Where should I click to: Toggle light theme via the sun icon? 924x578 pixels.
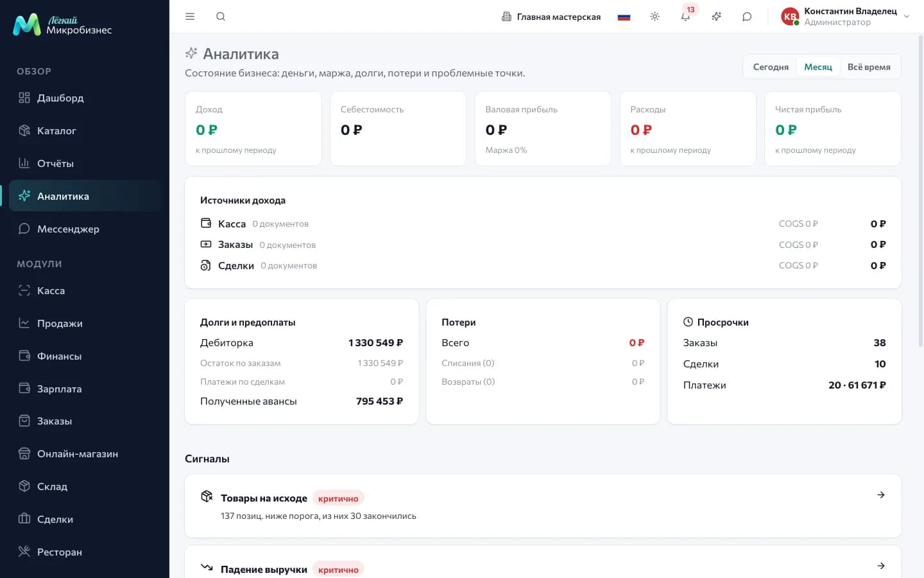654,17
